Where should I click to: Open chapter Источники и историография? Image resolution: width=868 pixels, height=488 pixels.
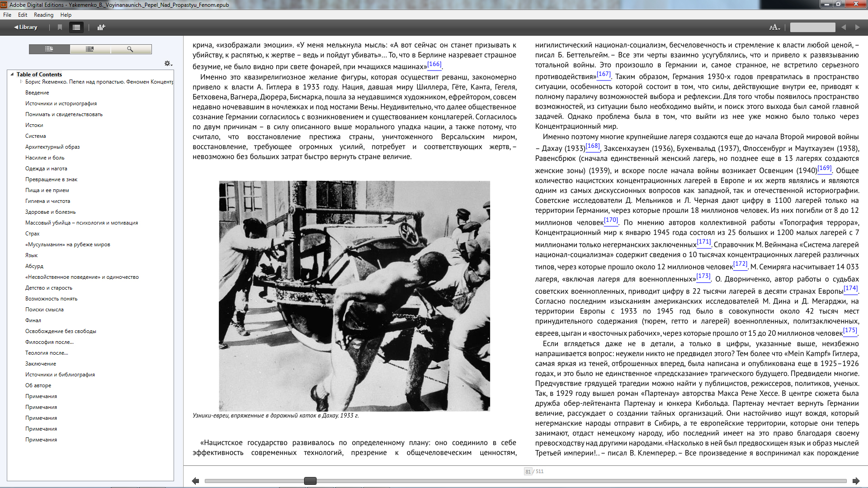(61, 103)
